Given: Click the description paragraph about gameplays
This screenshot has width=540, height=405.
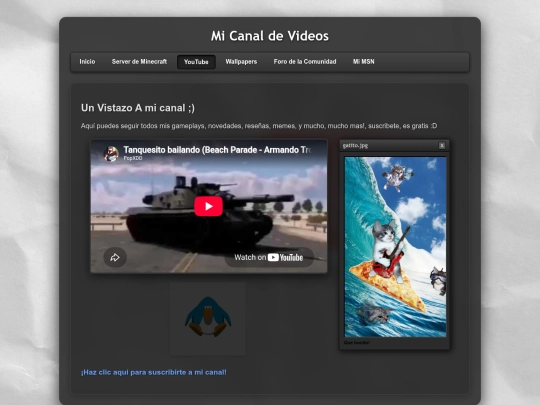Looking at the screenshot, I should click(259, 126).
